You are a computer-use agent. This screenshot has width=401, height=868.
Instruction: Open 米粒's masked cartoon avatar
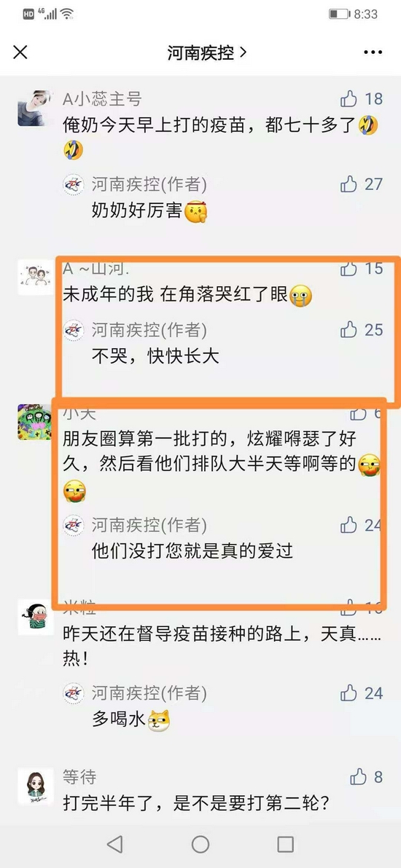pyautogui.click(x=36, y=617)
